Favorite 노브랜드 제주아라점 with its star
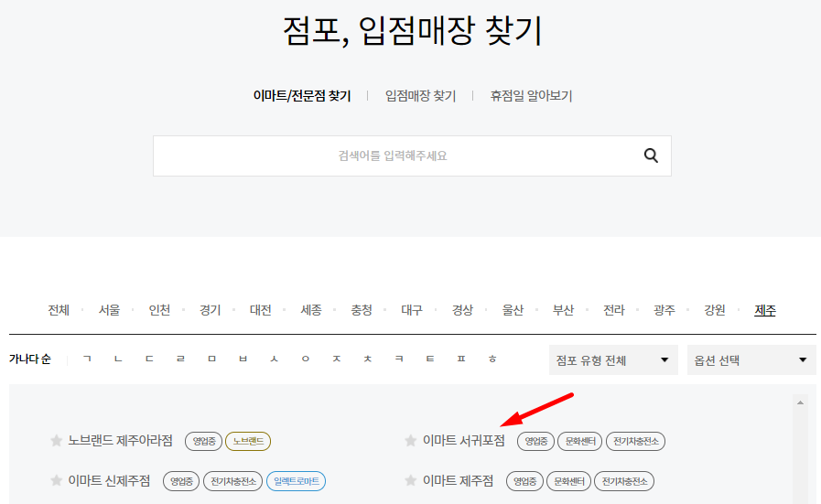 point(56,441)
